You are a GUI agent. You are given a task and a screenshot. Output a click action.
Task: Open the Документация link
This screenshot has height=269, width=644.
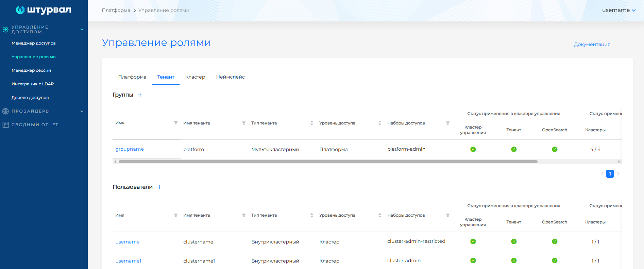tap(592, 44)
